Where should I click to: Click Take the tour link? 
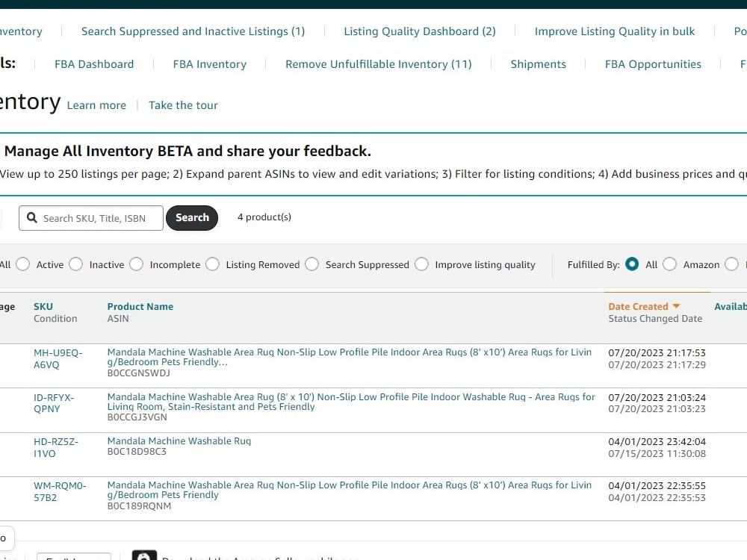pos(183,105)
